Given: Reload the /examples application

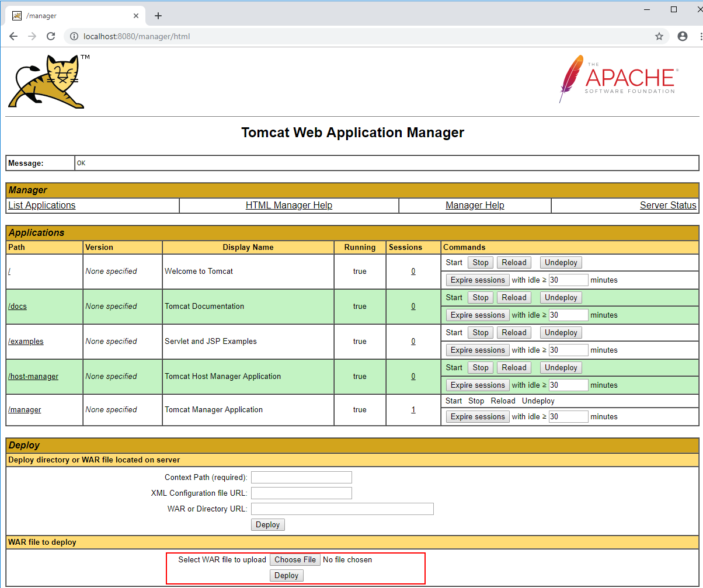Looking at the screenshot, I should (514, 333).
